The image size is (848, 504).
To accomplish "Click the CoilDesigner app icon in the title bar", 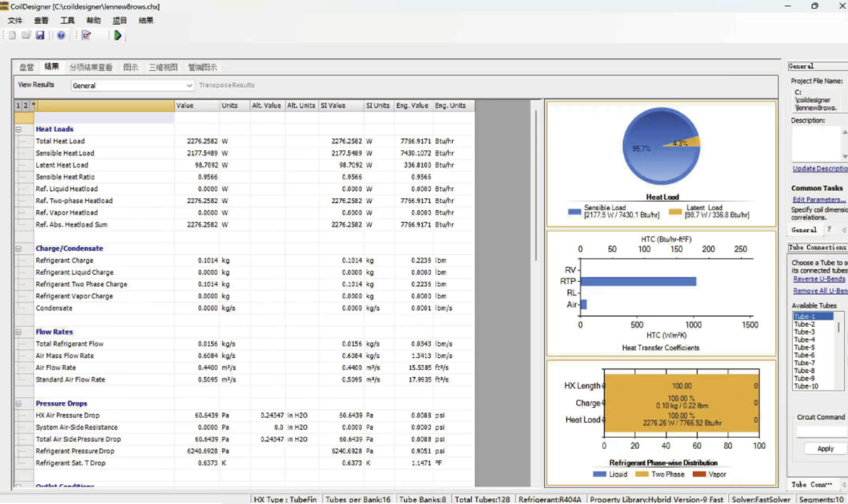I will pyautogui.click(x=5, y=7).
